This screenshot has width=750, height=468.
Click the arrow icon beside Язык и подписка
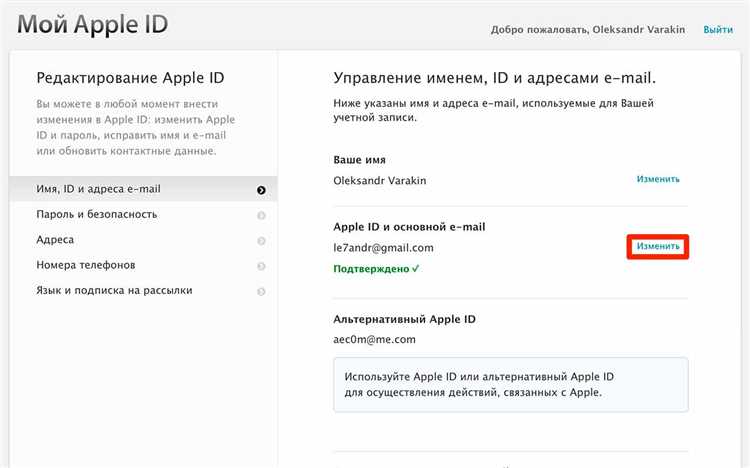[261, 291]
